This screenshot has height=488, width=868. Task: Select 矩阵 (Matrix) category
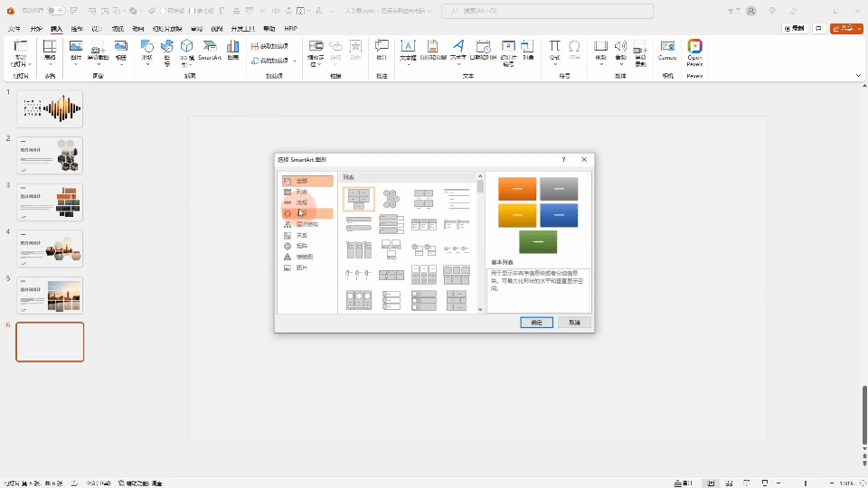[307, 246]
